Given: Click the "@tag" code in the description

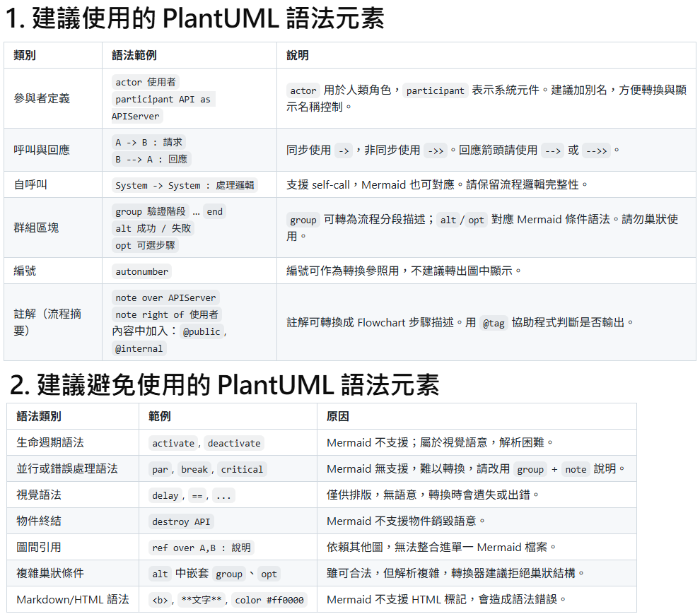Looking at the screenshot, I should 494,323.
